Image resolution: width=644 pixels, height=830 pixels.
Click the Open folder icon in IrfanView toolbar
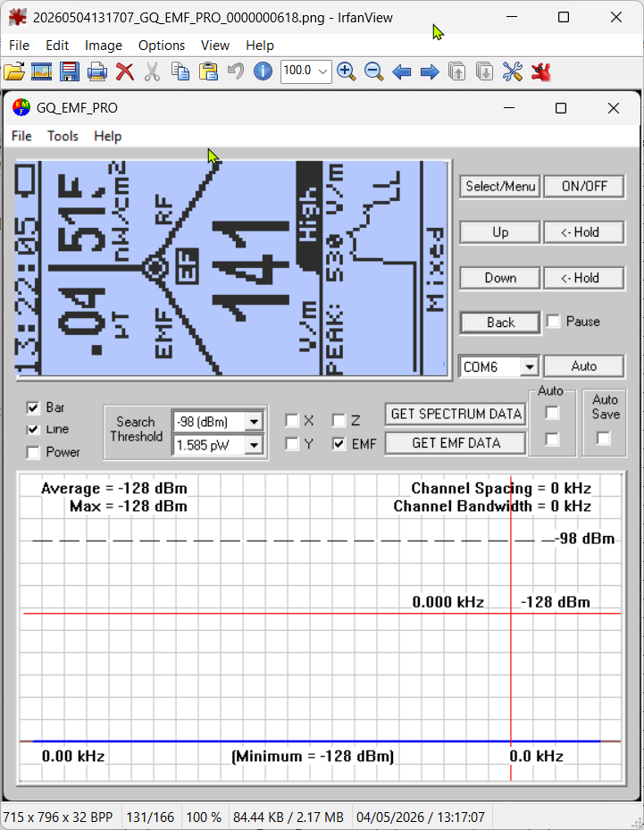coord(14,71)
